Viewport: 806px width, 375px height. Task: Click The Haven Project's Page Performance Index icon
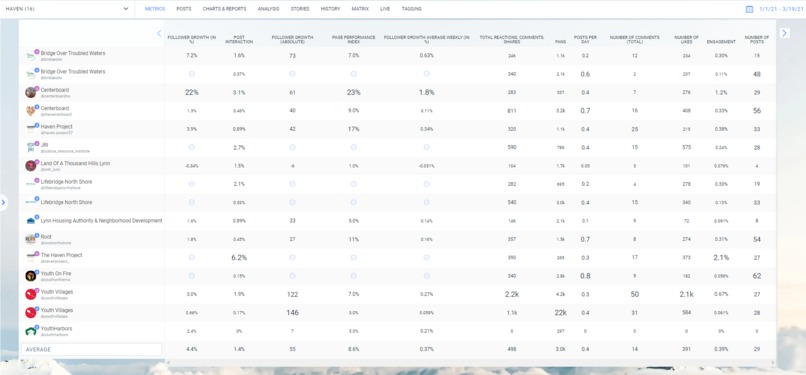point(354,257)
